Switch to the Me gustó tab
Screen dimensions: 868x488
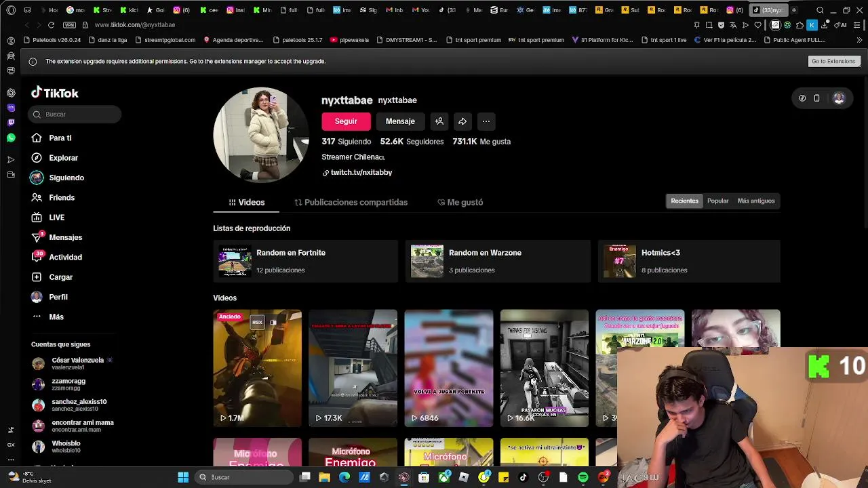pos(460,203)
